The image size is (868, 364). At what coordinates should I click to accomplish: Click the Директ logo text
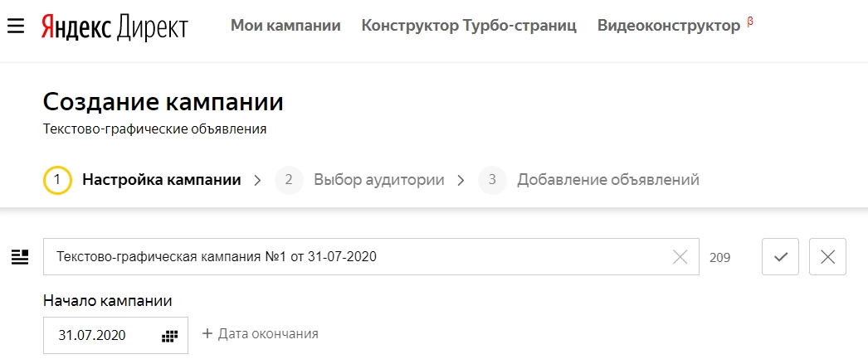tap(152, 27)
